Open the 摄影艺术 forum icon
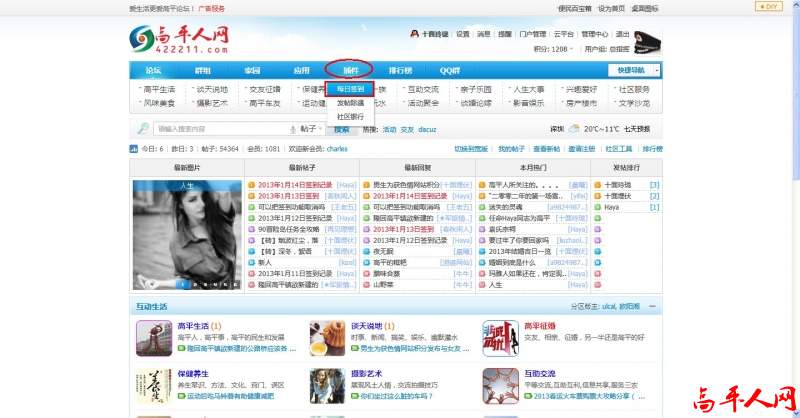The width and height of the screenshot is (800, 418). (328, 386)
